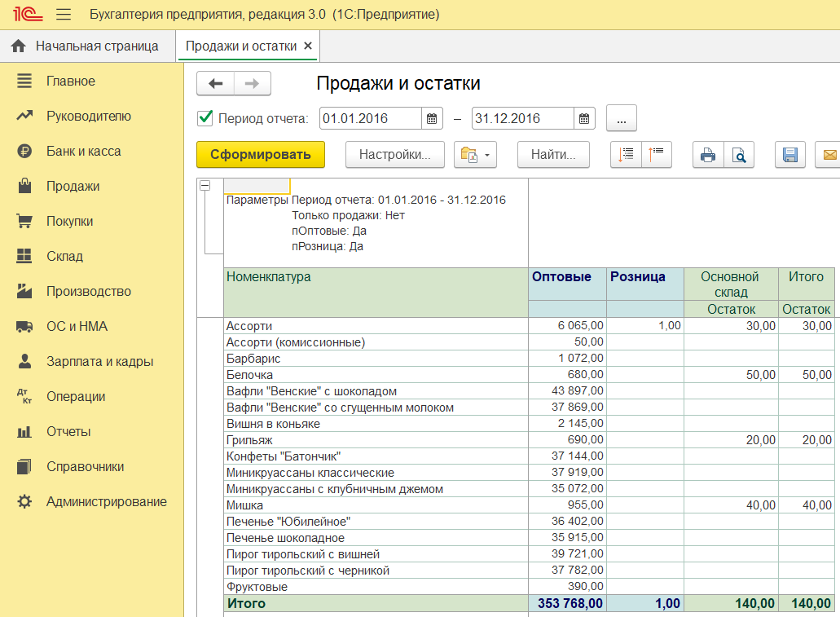Select the Розница column header
Screen dimensions: 840x617
645,284
